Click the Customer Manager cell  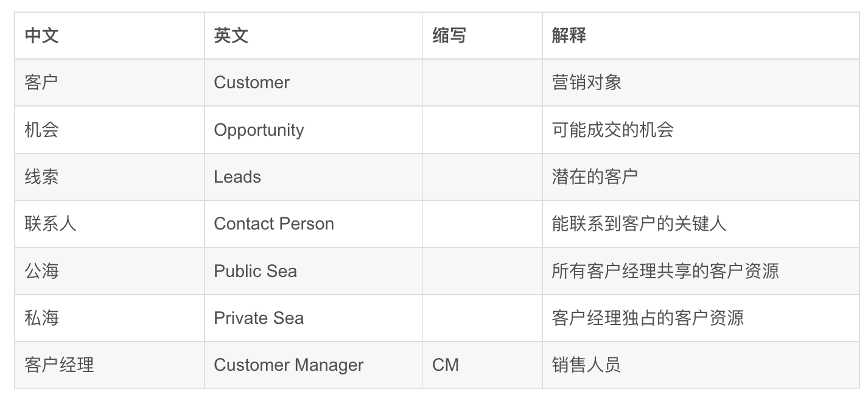[x=313, y=365]
